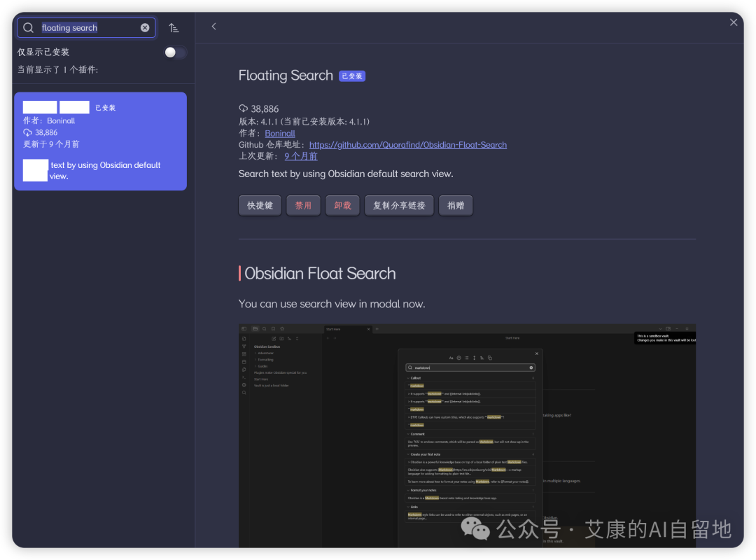Go back with the left chevron
The height and width of the screenshot is (560, 756).
pos(213,27)
